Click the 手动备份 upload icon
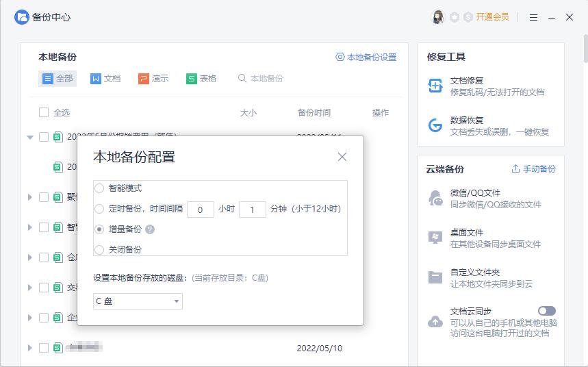 [x=515, y=168]
